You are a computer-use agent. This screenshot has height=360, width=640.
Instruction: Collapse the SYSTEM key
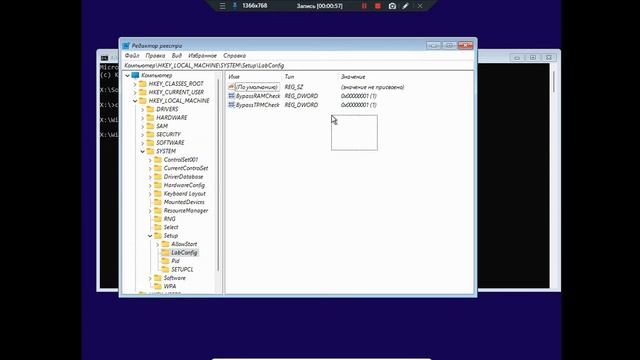pos(143,151)
